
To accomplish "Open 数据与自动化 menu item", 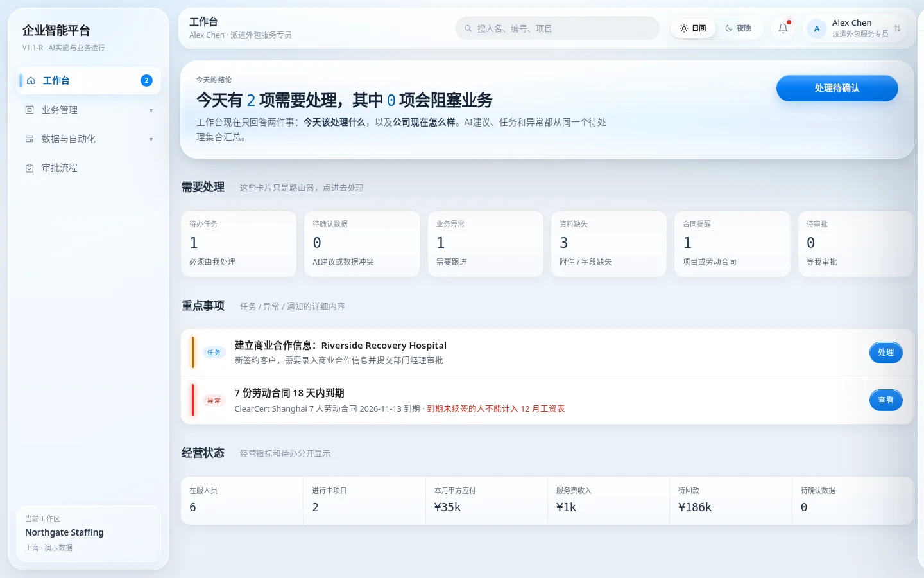I will point(89,139).
